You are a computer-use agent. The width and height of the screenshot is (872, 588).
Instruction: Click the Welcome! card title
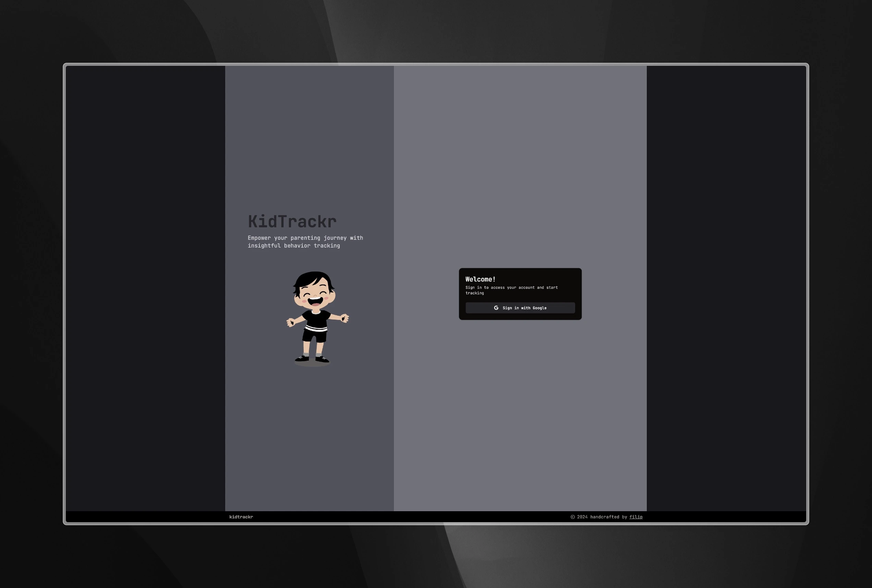click(x=480, y=279)
